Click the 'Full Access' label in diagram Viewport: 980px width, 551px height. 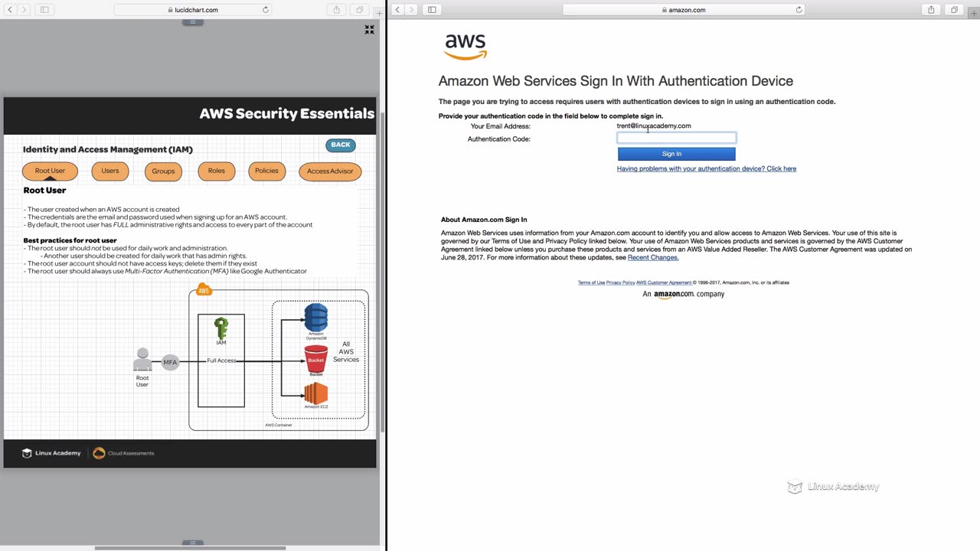pyautogui.click(x=221, y=360)
